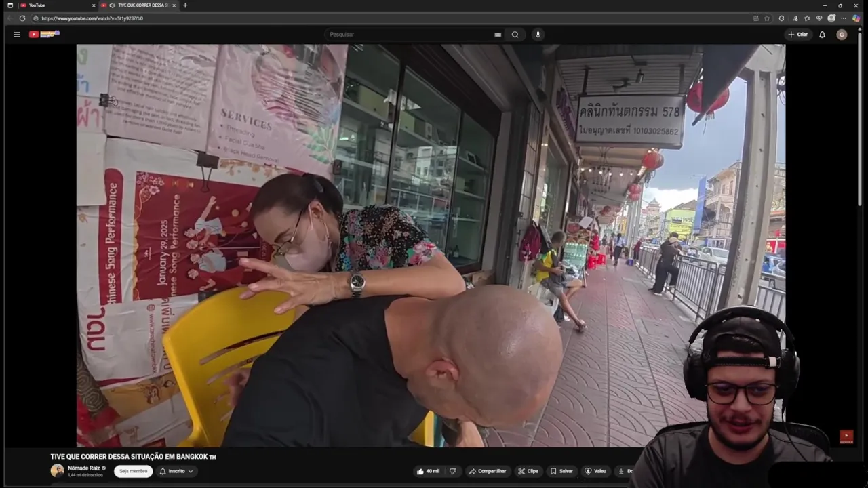Screen dimensions: 868x488
Task: Open the Copilot sidebar icon
Action: click(x=856, y=18)
